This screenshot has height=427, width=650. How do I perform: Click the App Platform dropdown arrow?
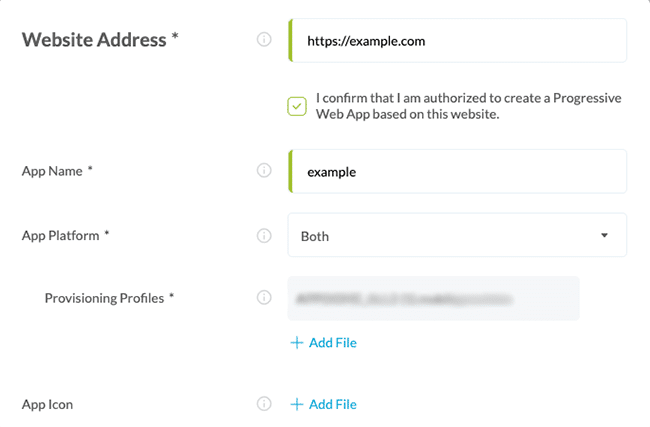tap(604, 236)
